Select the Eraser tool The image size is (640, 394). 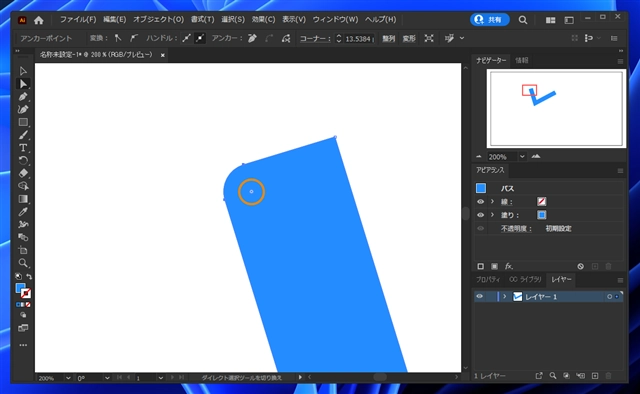(23, 173)
